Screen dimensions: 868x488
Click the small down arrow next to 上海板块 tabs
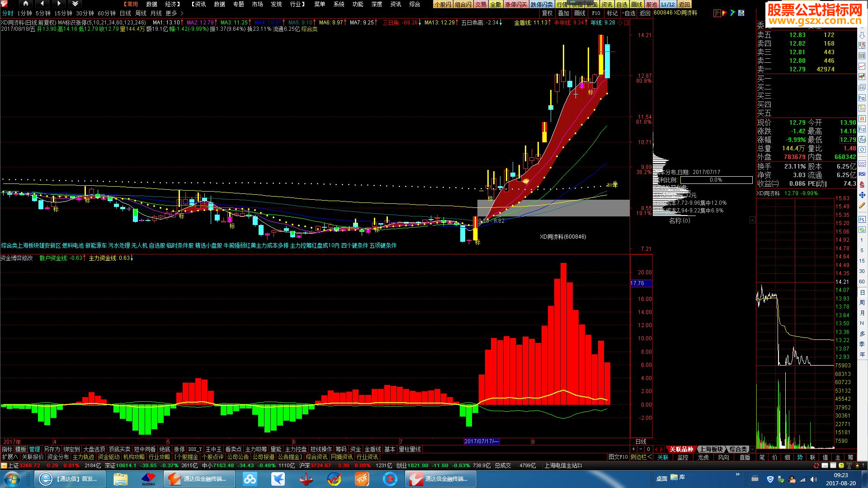coord(752,450)
